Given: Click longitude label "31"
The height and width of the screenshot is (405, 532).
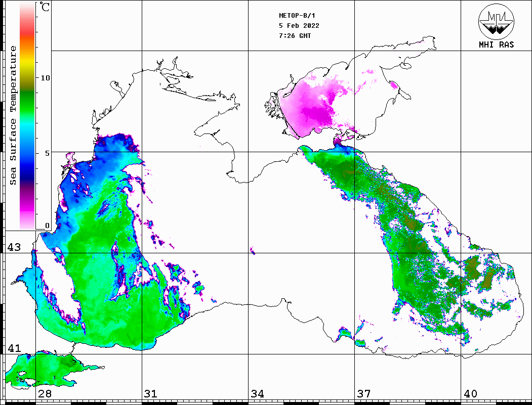Looking at the screenshot, I should (x=151, y=393).
